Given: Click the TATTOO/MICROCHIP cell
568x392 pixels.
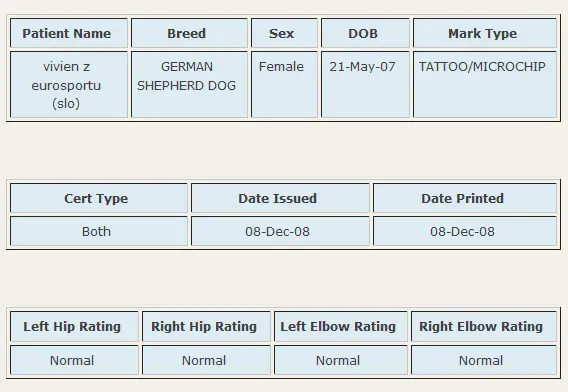Looking at the screenshot, I should [485, 84].
